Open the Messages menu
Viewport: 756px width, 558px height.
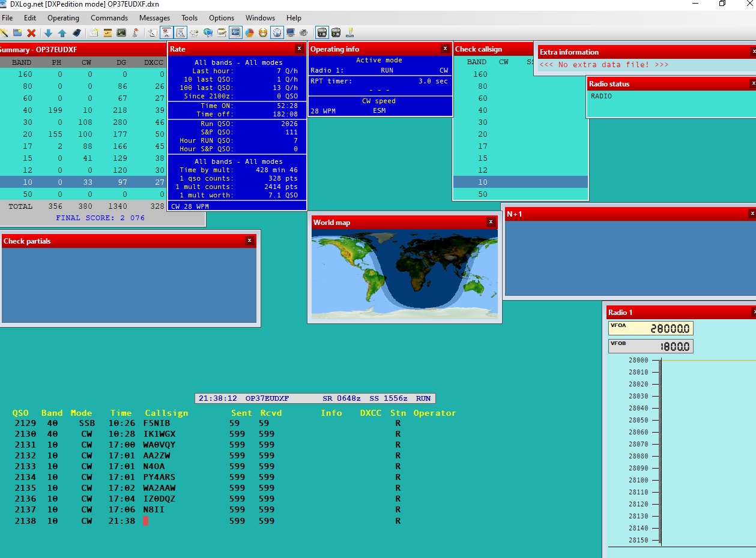coord(154,18)
